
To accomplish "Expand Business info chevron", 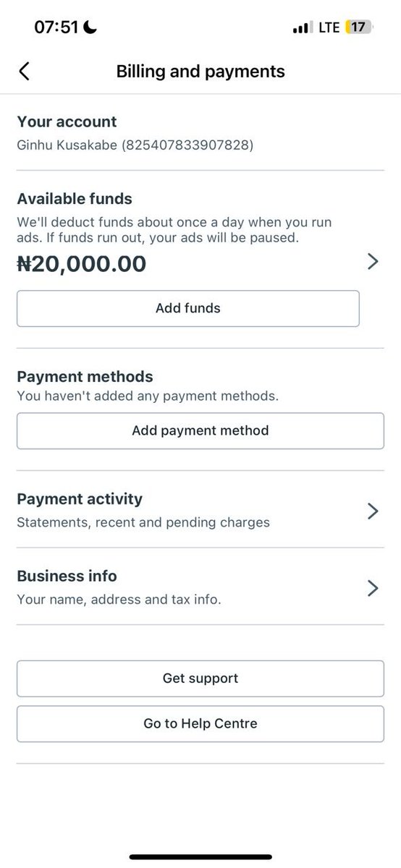I will pyautogui.click(x=373, y=588).
